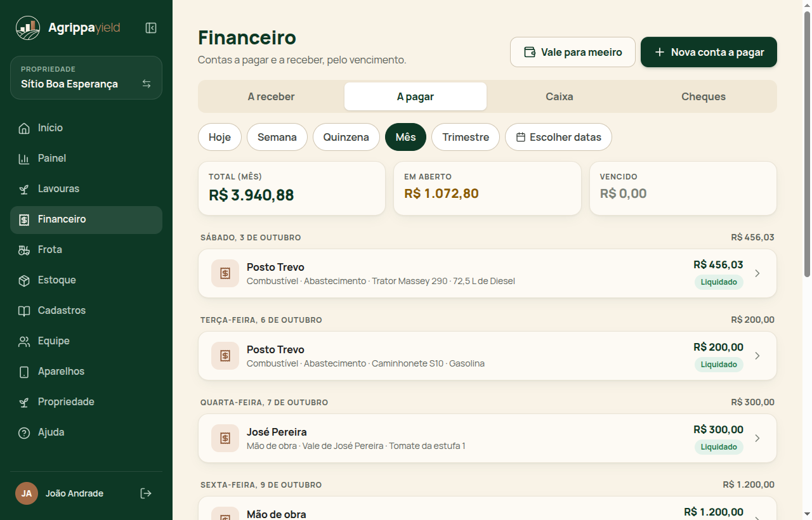Open the Mão de obra R$ 1.200,00 entry
This screenshot has height=520, width=812.
tap(487, 509)
